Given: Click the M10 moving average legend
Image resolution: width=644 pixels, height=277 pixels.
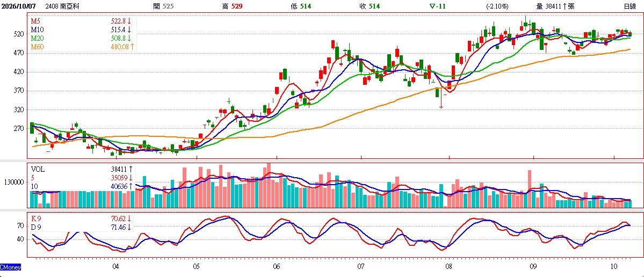Looking at the screenshot, I should (38, 30).
